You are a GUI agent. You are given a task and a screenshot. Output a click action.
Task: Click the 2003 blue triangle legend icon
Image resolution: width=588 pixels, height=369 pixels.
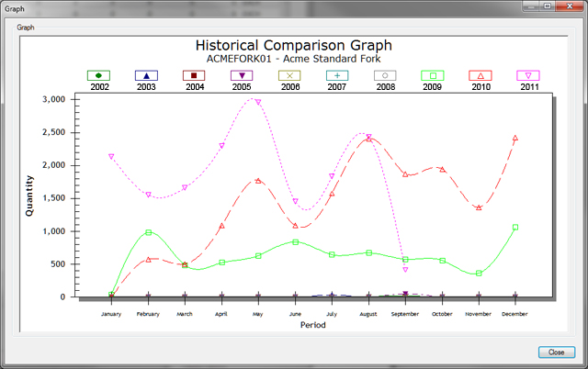click(146, 75)
